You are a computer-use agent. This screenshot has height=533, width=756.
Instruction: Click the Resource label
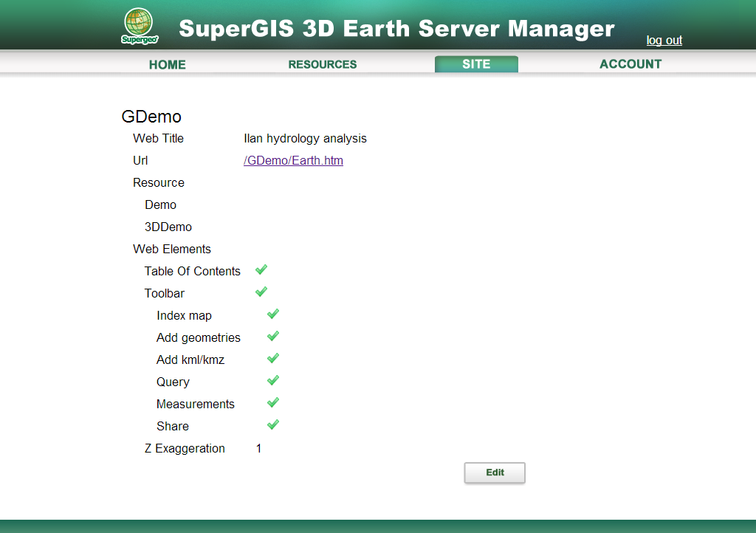[159, 182]
